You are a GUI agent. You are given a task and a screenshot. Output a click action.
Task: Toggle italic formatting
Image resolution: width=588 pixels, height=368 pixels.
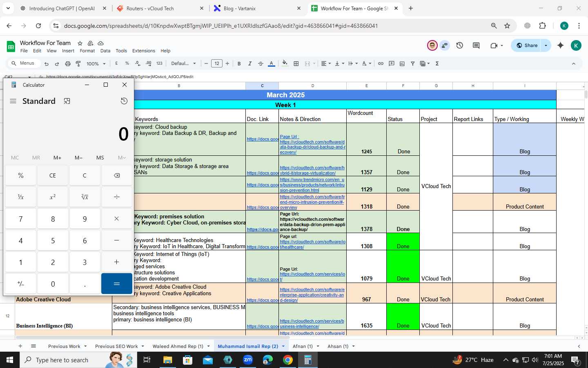point(250,63)
